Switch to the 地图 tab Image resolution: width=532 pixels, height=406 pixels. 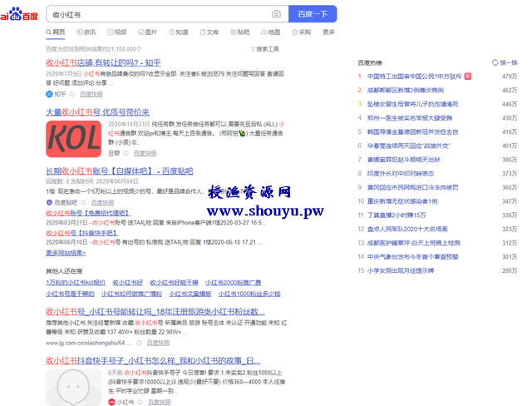tap(271, 32)
